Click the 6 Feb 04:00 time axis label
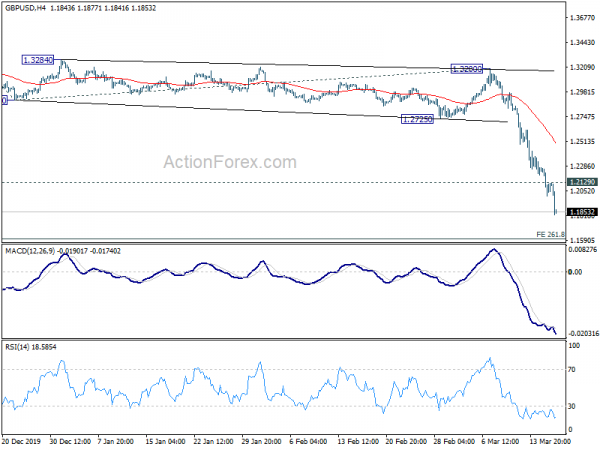 tap(308, 441)
